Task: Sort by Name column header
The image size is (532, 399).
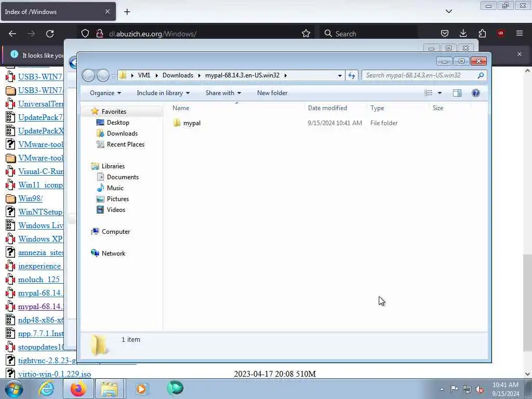Action: 181,108
